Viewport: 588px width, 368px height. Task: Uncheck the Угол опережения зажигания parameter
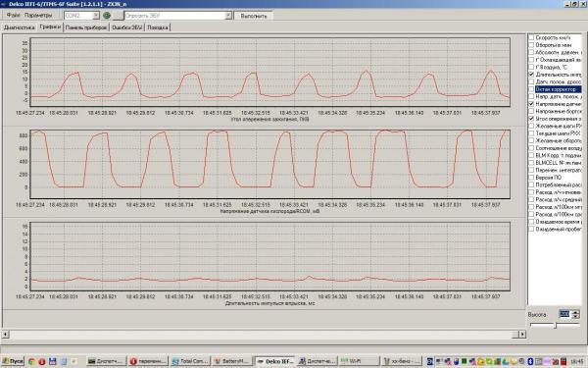(x=531, y=119)
